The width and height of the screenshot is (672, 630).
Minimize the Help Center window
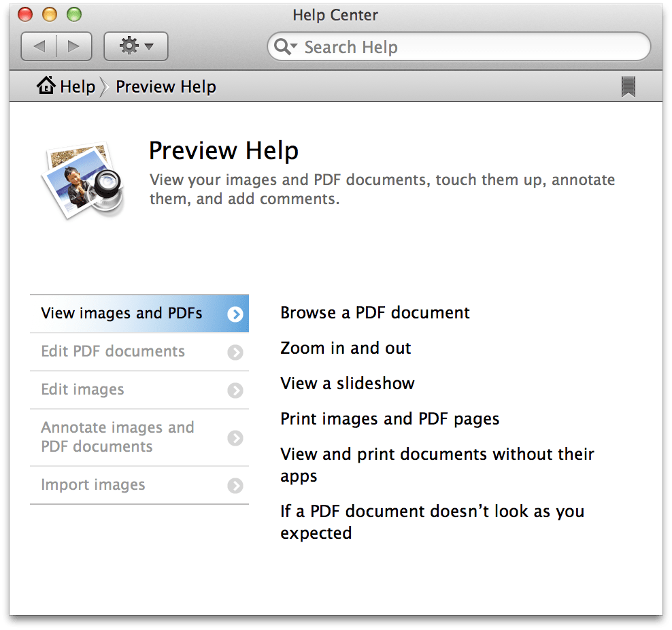click(50, 14)
